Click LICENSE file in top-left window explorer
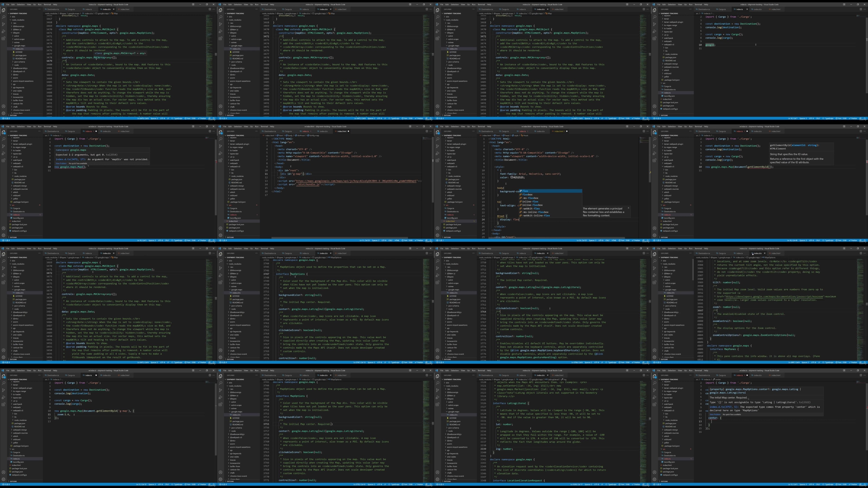 click(x=19, y=52)
